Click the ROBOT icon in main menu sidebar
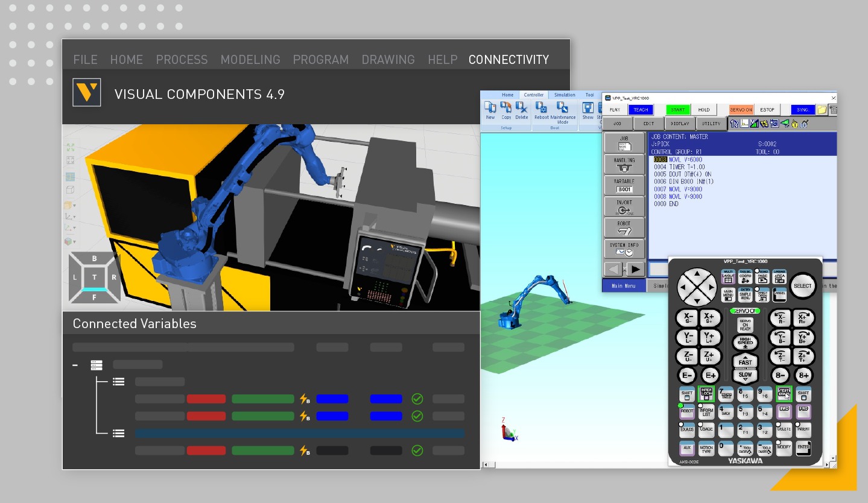 (624, 227)
